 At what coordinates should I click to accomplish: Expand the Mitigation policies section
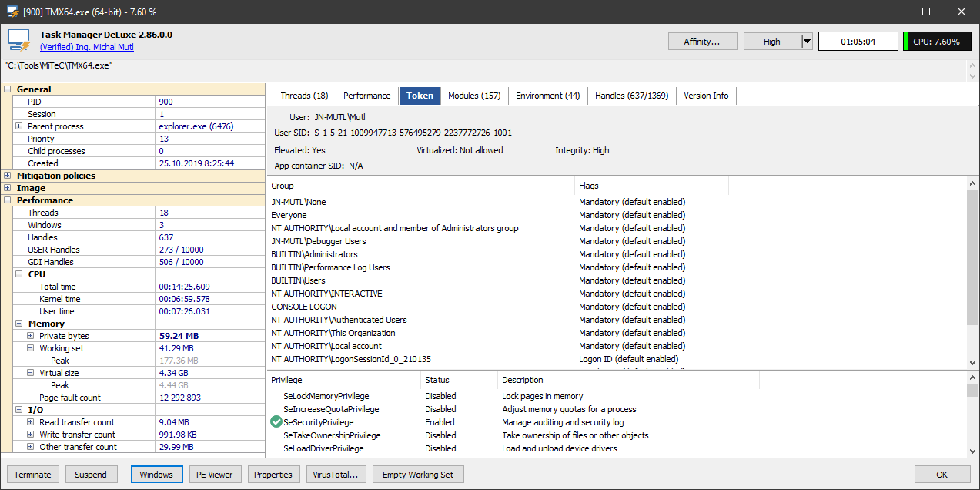8,176
